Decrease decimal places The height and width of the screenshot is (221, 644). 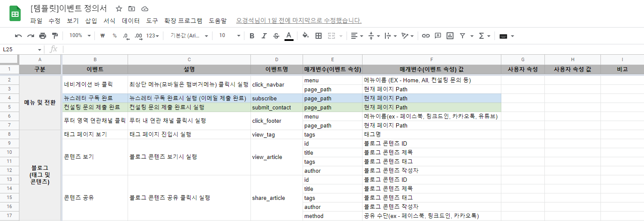tap(126, 36)
